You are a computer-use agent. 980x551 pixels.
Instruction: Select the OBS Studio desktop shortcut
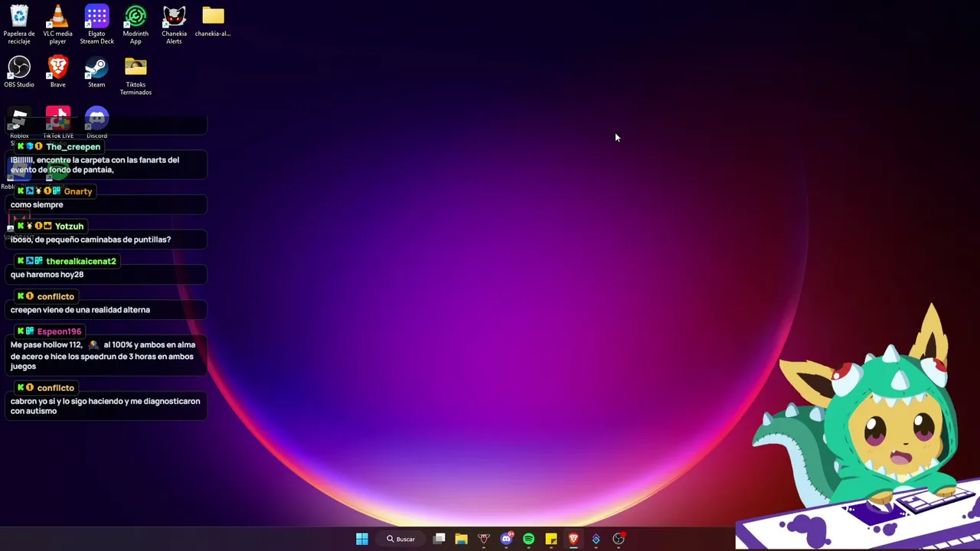19,72
